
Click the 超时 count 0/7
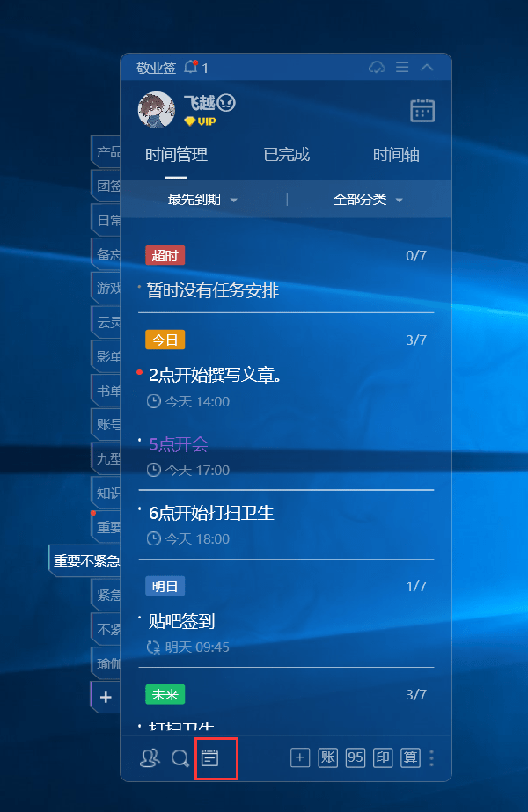click(416, 255)
